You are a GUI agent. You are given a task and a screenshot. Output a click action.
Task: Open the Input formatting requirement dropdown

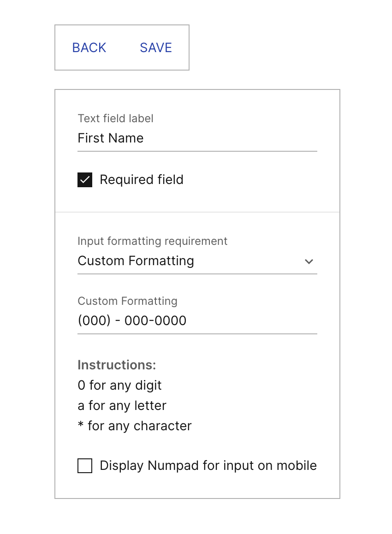click(x=197, y=261)
